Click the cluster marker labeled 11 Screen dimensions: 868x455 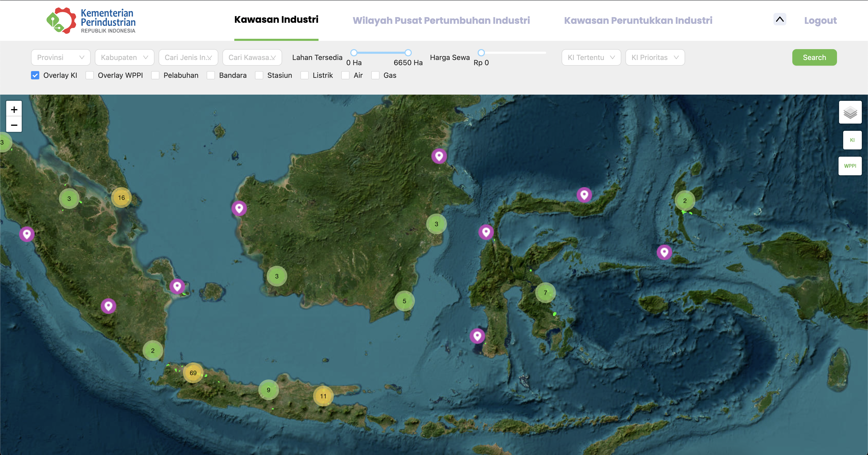(323, 396)
